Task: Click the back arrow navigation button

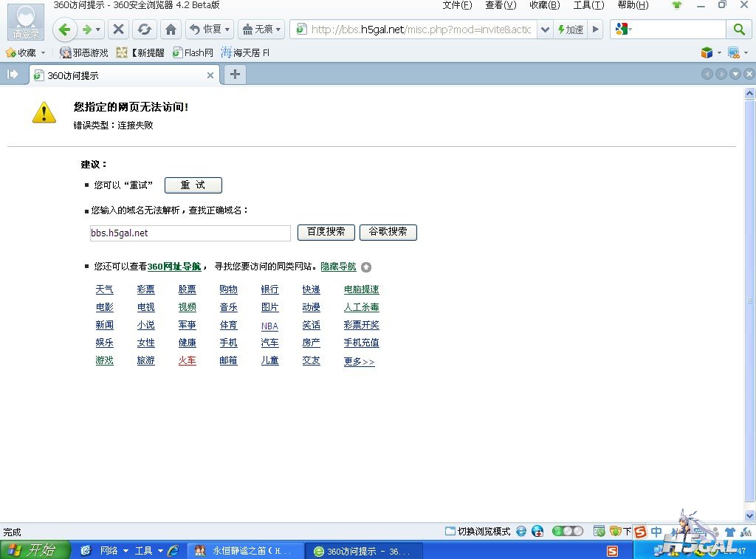Action: pos(64,30)
